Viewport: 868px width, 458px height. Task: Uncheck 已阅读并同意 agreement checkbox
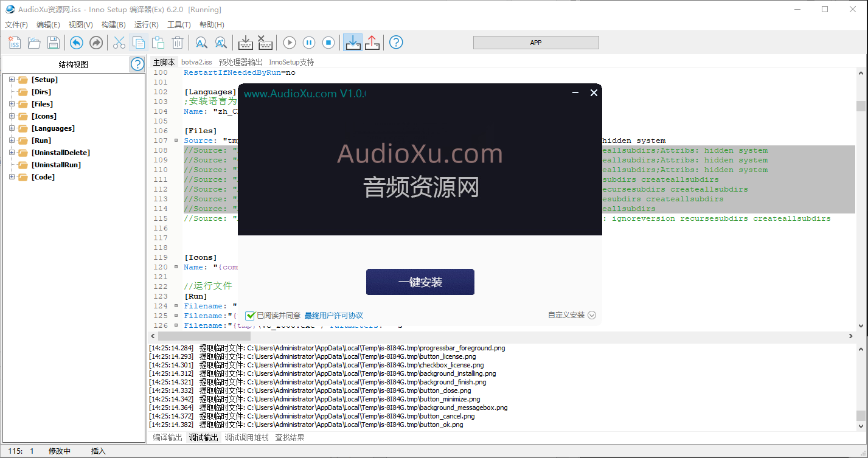(x=250, y=315)
